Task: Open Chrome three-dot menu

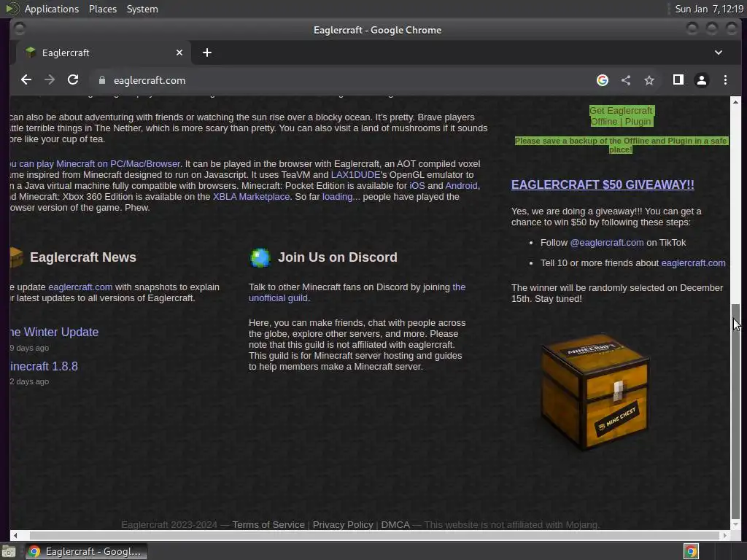Action: (725, 80)
